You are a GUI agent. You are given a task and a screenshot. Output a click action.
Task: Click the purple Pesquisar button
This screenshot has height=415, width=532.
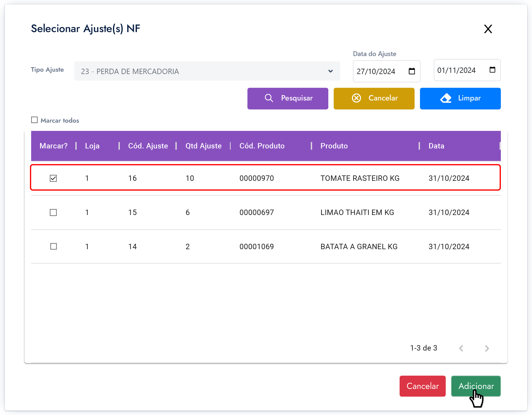[288, 98]
